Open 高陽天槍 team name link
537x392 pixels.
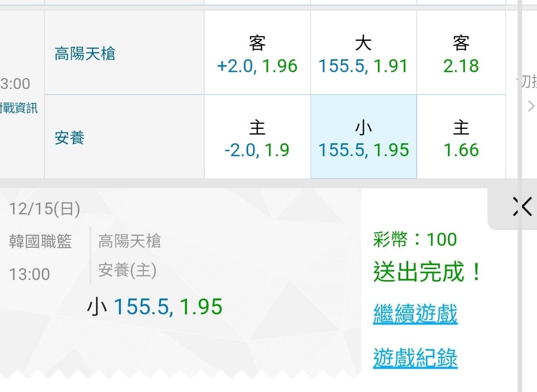[x=85, y=54]
